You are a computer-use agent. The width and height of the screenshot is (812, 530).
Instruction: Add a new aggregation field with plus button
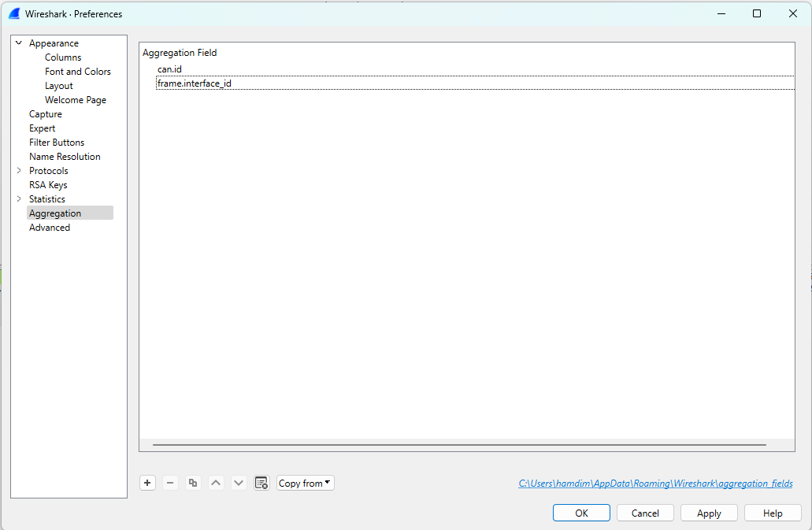tap(147, 483)
